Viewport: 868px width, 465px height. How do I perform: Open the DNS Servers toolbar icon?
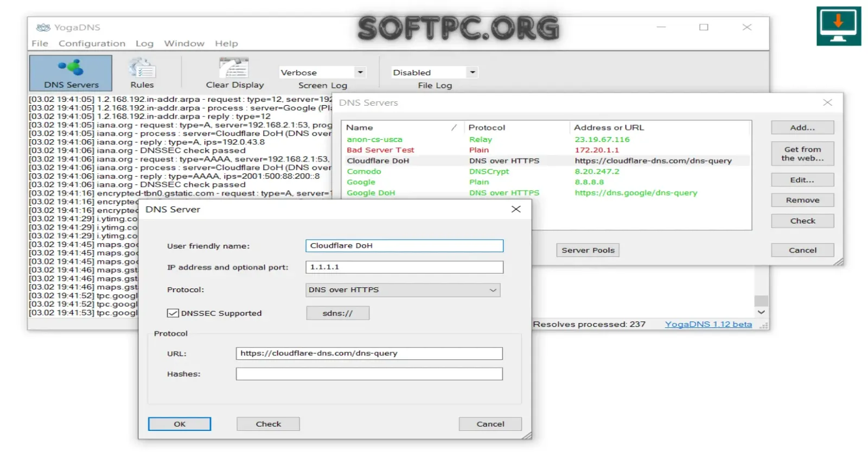point(71,73)
